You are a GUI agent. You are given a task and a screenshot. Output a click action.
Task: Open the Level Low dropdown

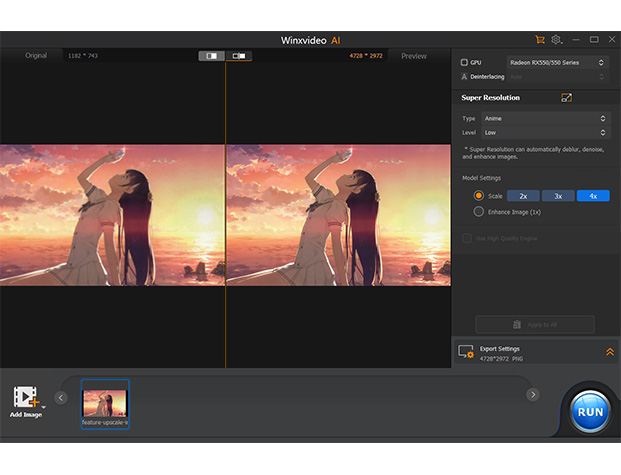coord(545,133)
